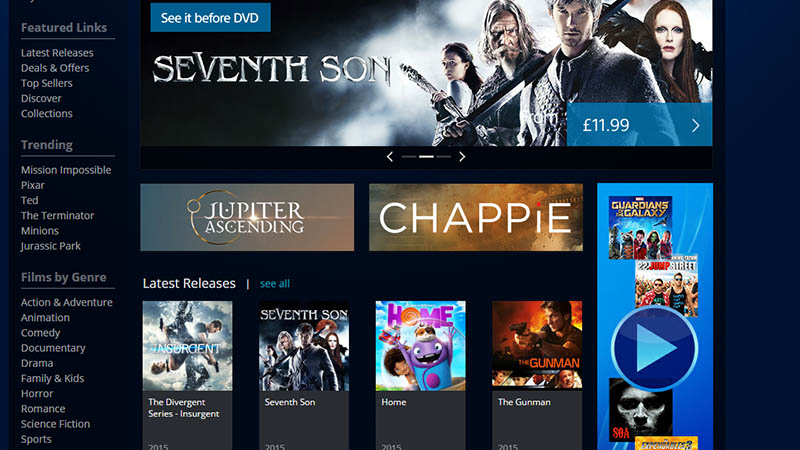Open The Gunman movie poster
Viewport: 800px width, 450px height.
click(537, 346)
